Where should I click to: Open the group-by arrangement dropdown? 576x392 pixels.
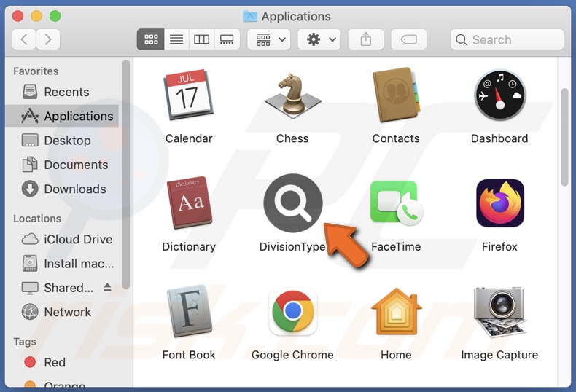269,39
